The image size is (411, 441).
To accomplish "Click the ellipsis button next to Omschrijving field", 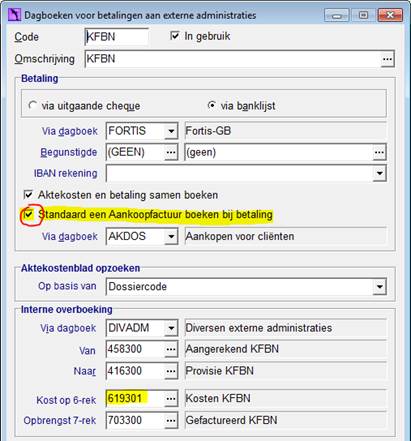I will tap(387, 59).
